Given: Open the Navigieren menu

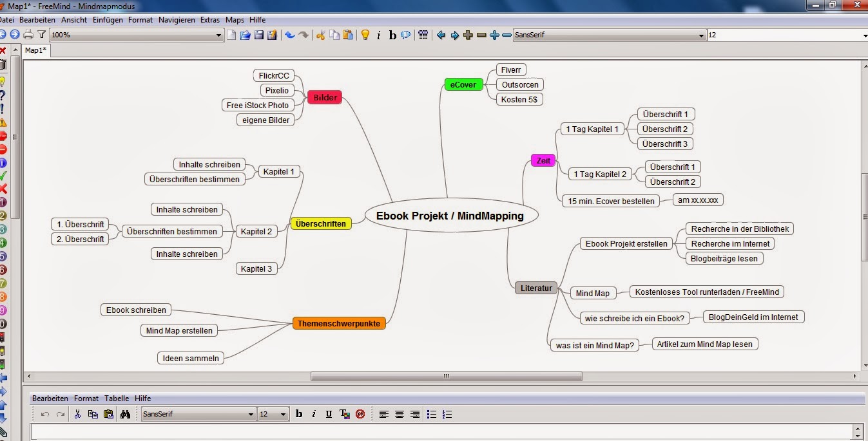Looking at the screenshot, I should (177, 20).
